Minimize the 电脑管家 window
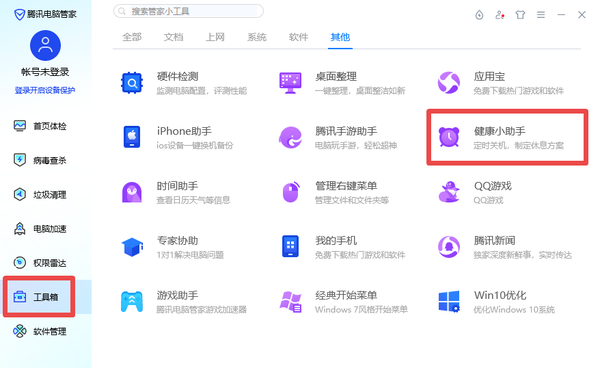The height and width of the screenshot is (368, 600). pos(561,15)
